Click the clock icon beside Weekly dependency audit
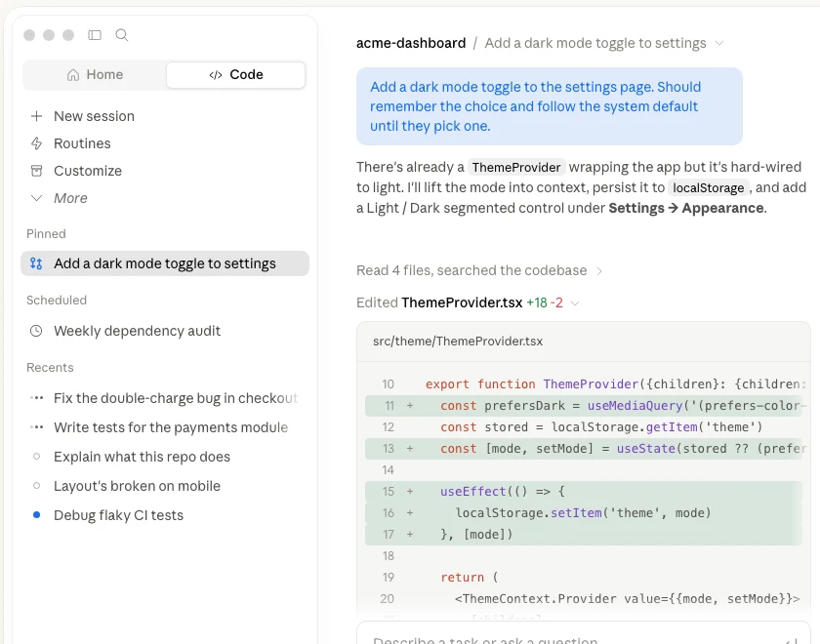 point(36,331)
